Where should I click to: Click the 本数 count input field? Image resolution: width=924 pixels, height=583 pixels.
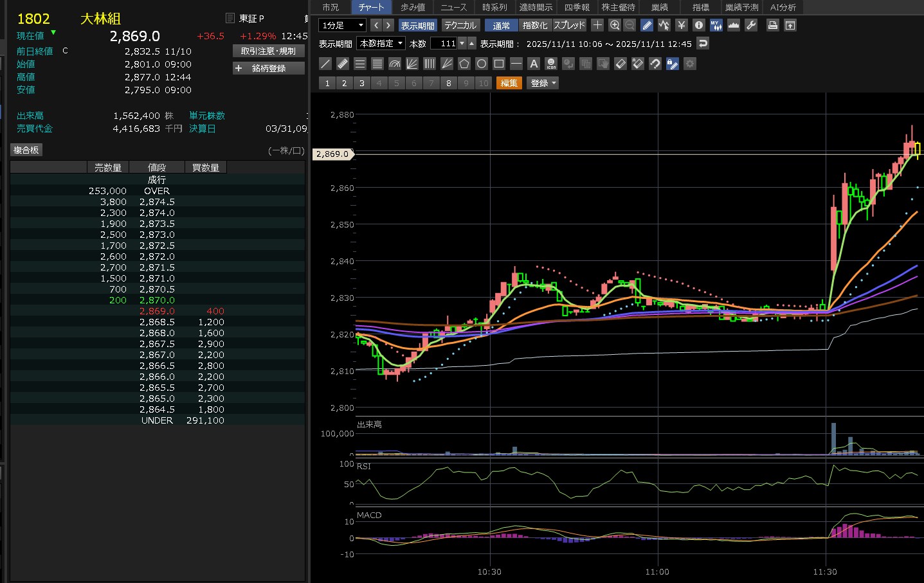tap(444, 43)
